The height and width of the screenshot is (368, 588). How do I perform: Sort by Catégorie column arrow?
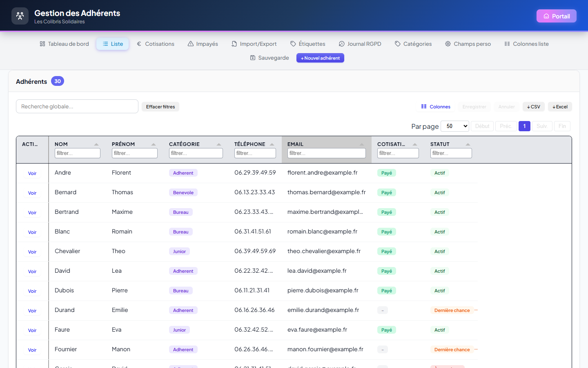pos(219,144)
